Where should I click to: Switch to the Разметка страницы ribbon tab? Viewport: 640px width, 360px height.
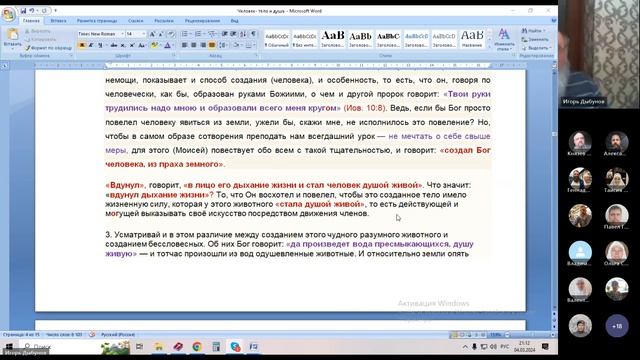[x=97, y=20]
